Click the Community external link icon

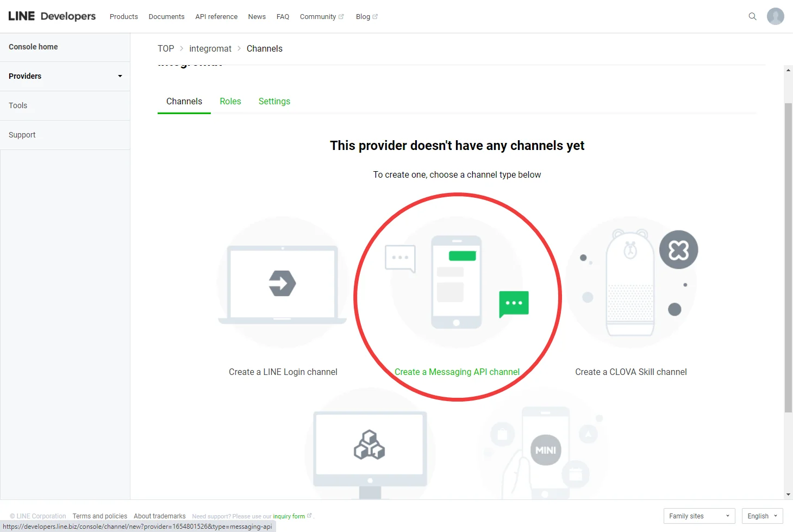[x=341, y=17]
